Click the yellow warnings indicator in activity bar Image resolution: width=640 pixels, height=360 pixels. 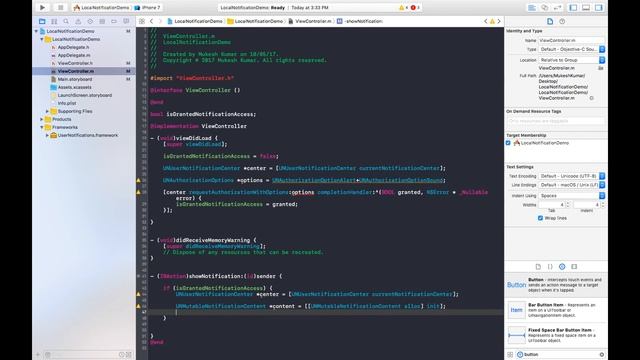(x=403, y=7)
